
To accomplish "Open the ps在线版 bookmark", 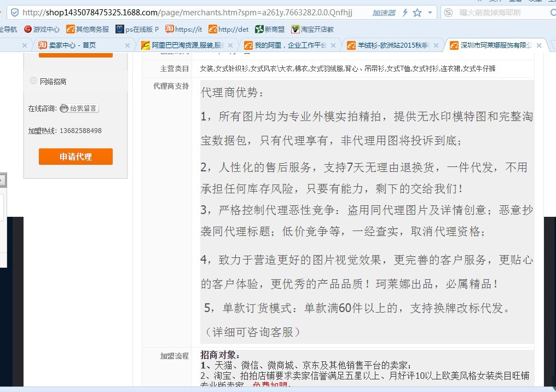I will 137,29.
